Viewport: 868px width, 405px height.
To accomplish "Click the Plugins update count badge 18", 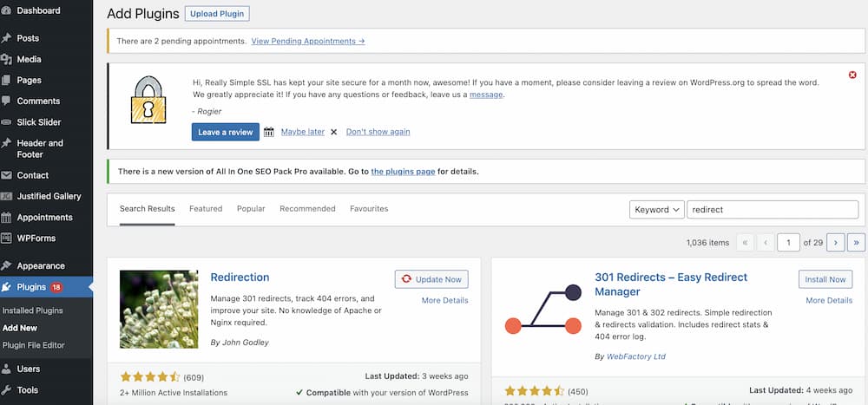I will tap(56, 287).
